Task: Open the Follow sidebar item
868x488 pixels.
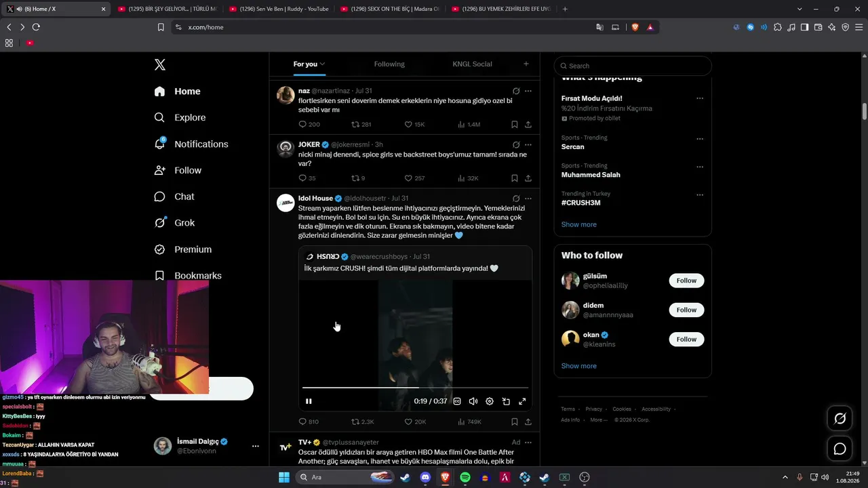Action: click(x=178, y=170)
